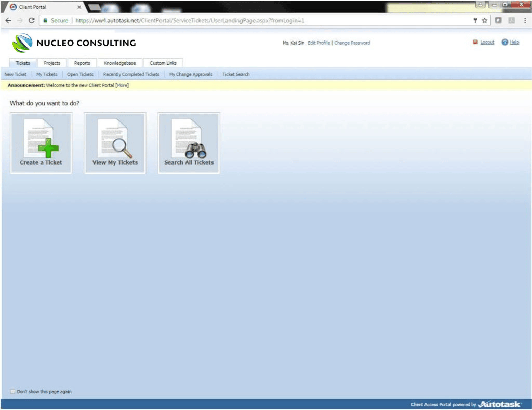
Task: Open the View My Tickets icon
Action: pyautogui.click(x=115, y=142)
